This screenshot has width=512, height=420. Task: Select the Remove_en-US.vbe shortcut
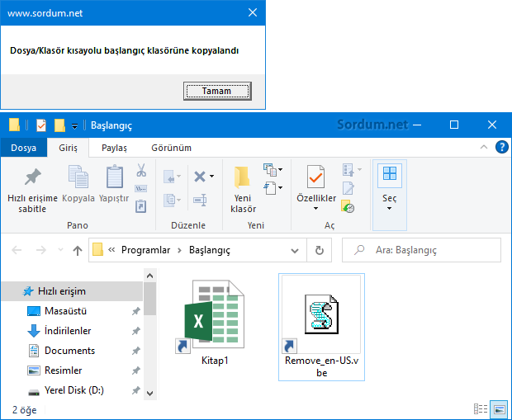coord(321,327)
